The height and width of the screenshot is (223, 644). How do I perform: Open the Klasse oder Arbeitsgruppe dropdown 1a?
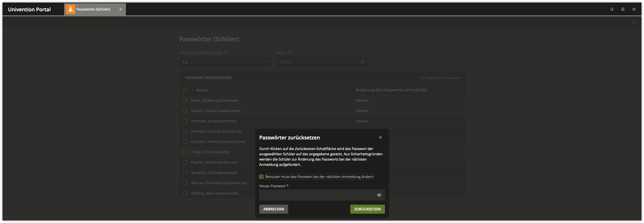click(225, 62)
